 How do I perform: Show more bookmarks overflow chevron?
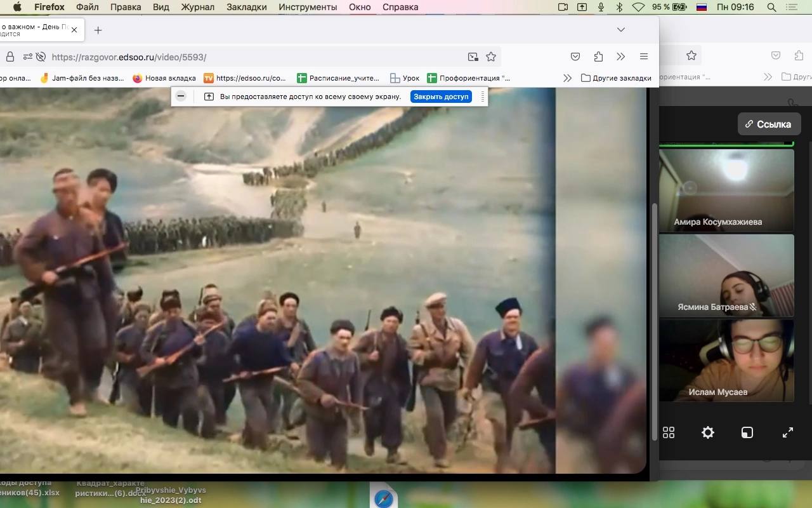[x=568, y=78]
